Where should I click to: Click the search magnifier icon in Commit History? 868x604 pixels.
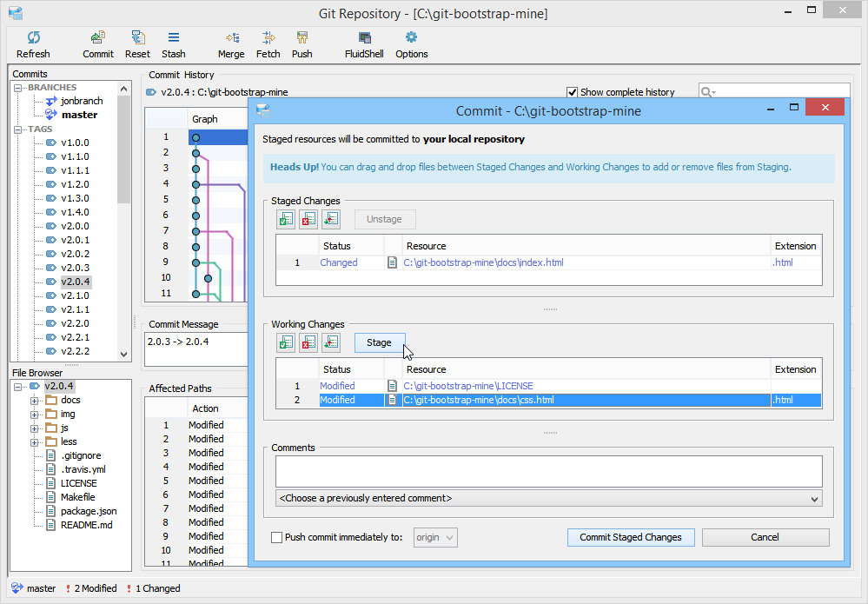[707, 92]
